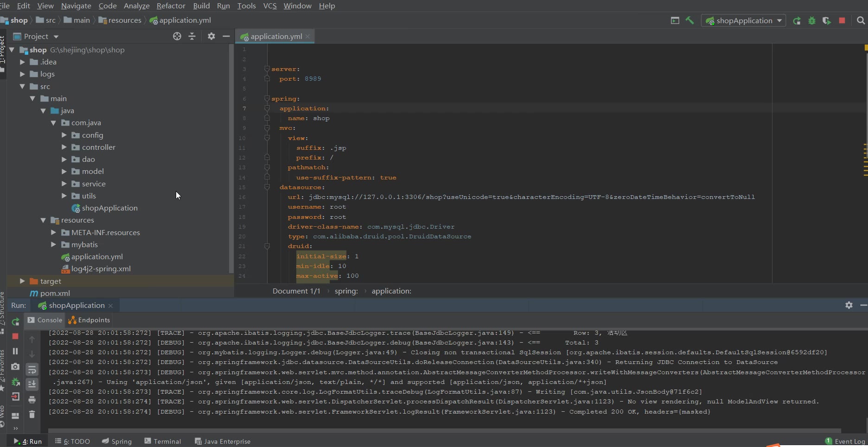The image size is (868, 447).
Task: Clear console with the trash icon
Action: (x=32, y=414)
